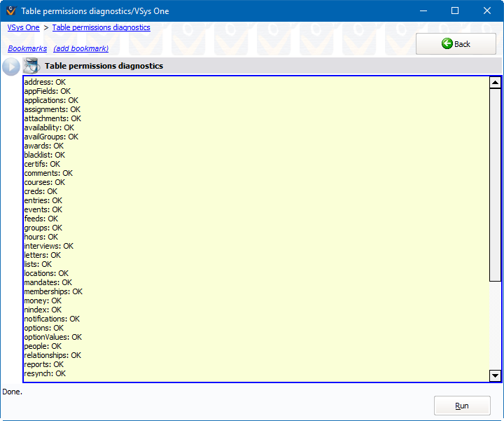The height and width of the screenshot is (421, 504).
Task: Click the 'Table permissions diagnostics' header bar title
Action: tap(104, 66)
